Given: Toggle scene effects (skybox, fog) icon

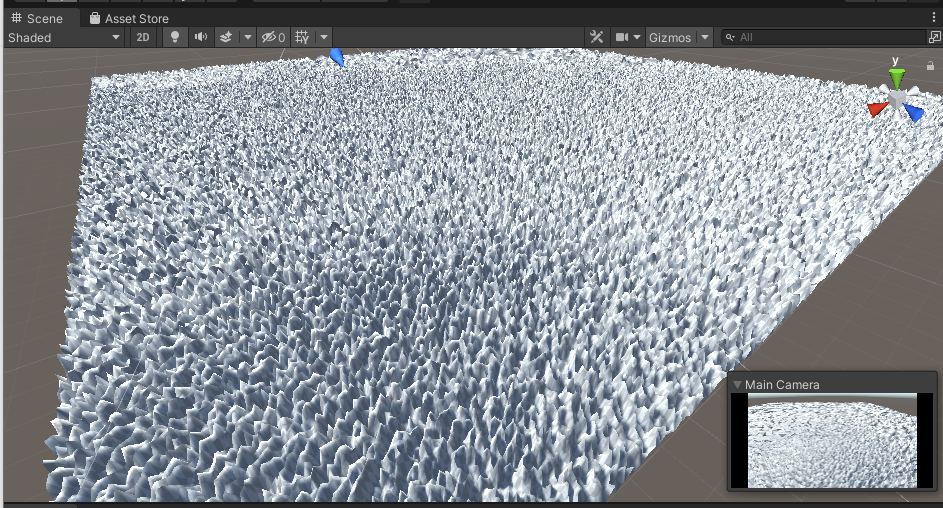Looking at the screenshot, I should [x=226, y=37].
